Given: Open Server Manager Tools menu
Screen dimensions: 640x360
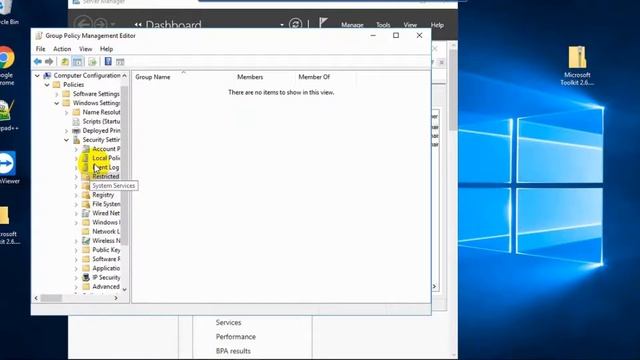Looking at the screenshot, I should [383, 25].
